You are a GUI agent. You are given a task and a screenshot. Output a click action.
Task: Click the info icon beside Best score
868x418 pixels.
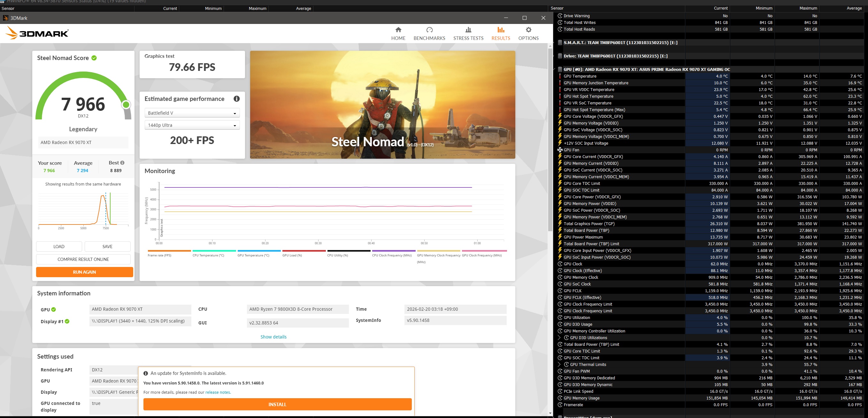tap(122, 163)
